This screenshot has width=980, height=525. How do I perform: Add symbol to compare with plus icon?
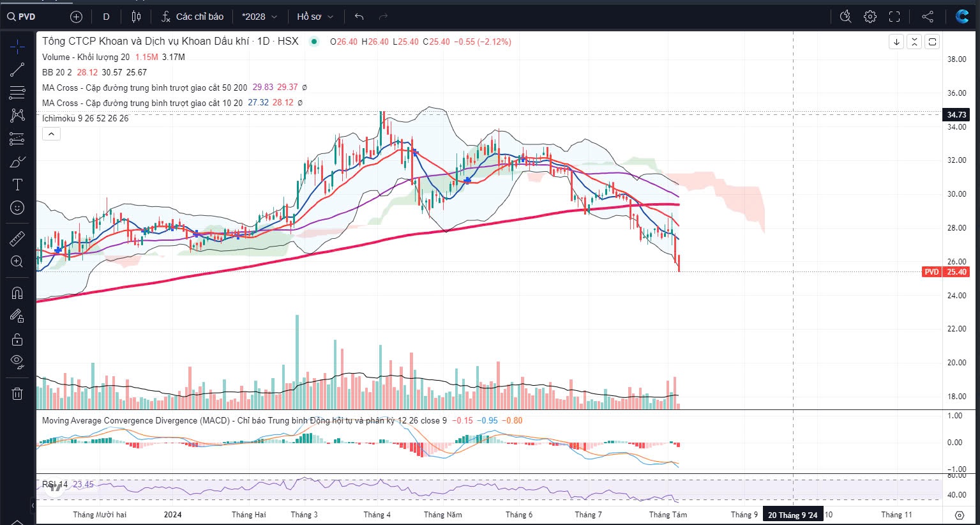76,17
